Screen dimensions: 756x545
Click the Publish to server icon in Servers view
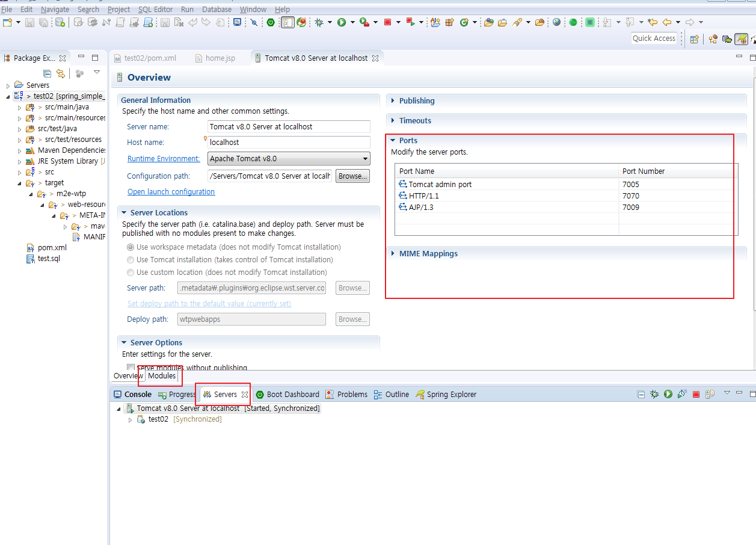[710, 395]
